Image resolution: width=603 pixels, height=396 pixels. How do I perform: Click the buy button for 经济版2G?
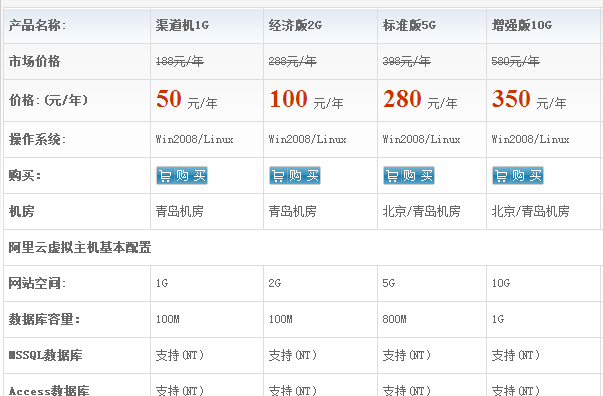click(295, 176)
